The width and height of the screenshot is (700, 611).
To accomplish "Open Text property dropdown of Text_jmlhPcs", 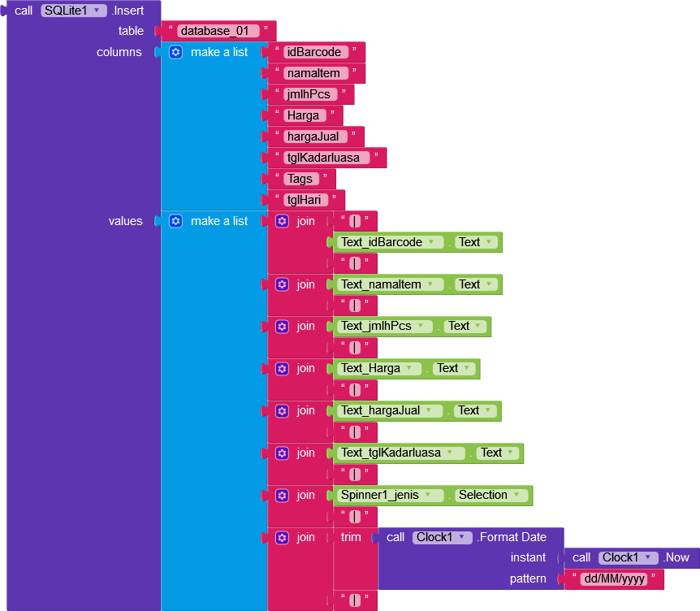I will click(x=465, y=327).
